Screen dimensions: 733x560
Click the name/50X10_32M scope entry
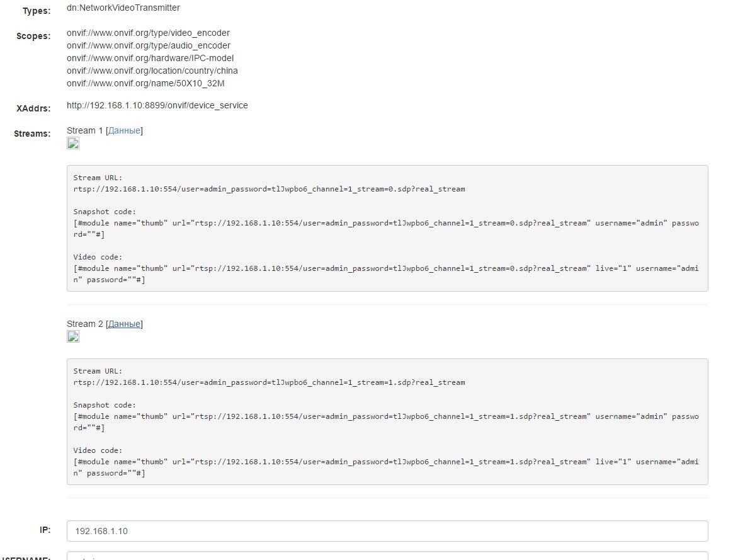(x=145, y=83)
